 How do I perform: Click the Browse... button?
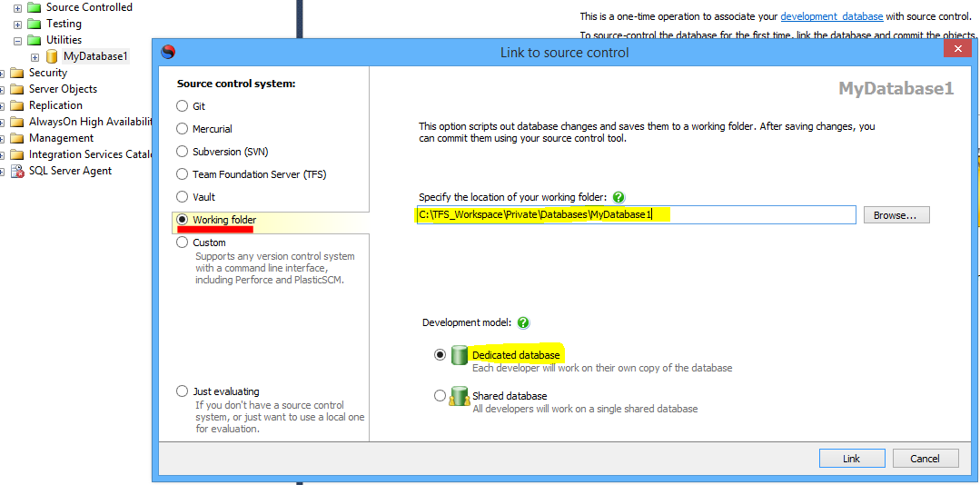(896, 215)
